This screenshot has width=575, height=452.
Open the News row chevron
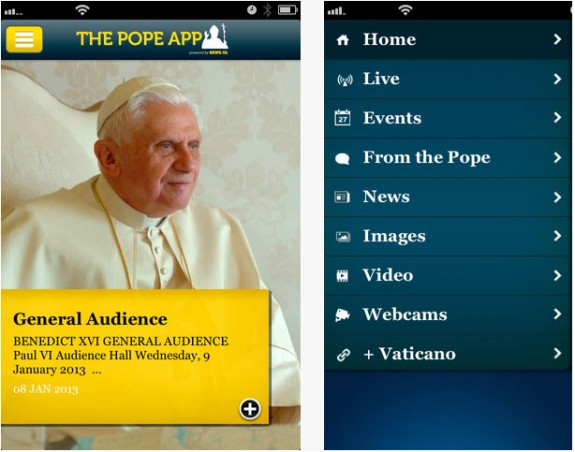point(557,197)
